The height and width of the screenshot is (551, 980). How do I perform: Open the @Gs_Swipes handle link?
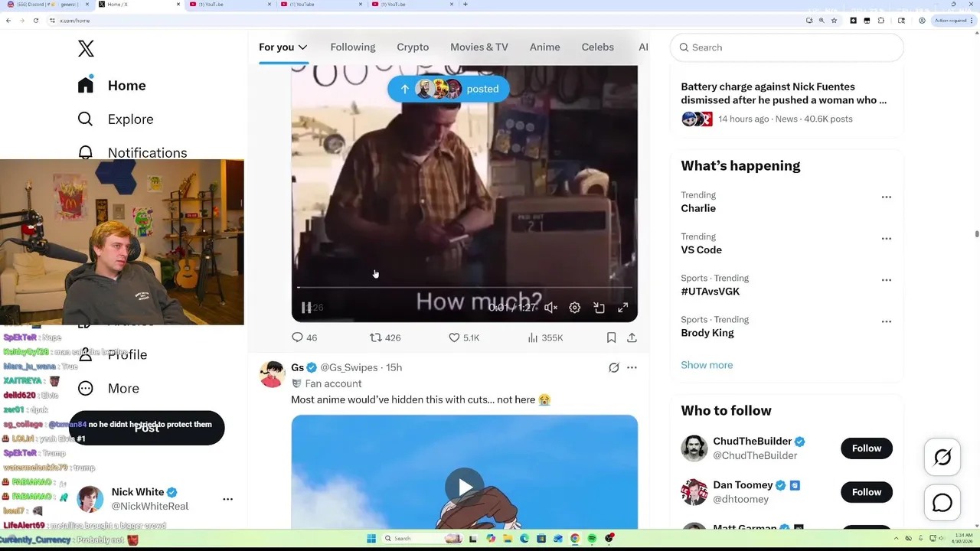349,367
